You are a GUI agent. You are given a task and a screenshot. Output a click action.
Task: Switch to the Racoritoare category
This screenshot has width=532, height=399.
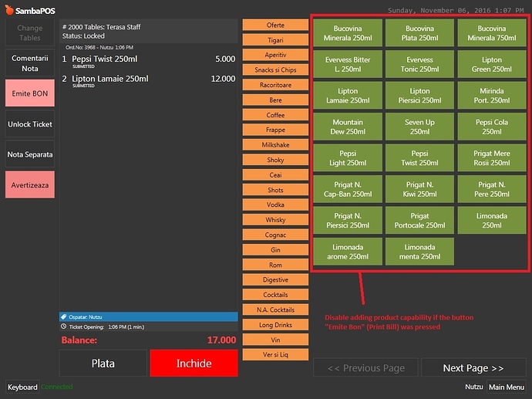[275, 85]
